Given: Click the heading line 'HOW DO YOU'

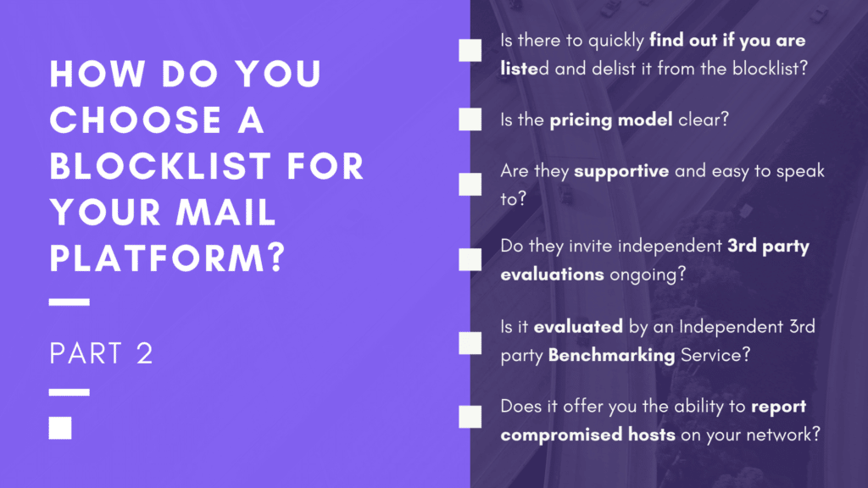Looking at the screenshot, I should (186, 74).
